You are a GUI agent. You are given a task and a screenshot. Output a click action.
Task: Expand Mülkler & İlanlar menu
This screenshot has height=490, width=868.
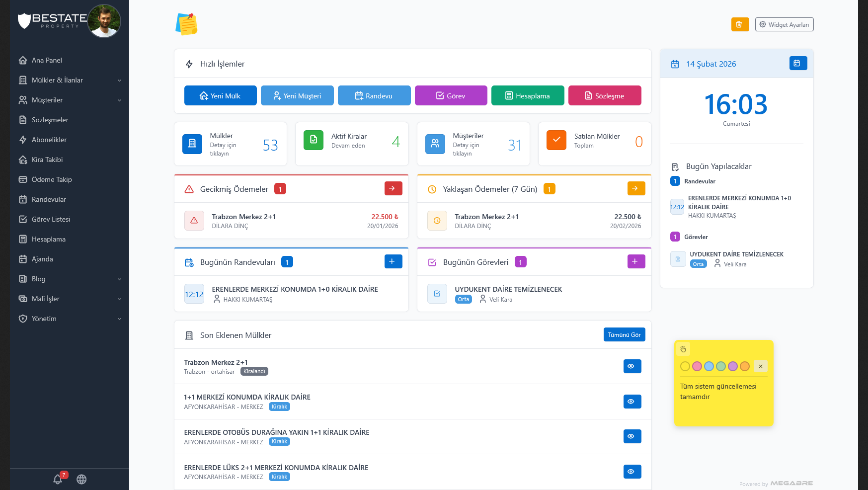(x=70, y=80)
